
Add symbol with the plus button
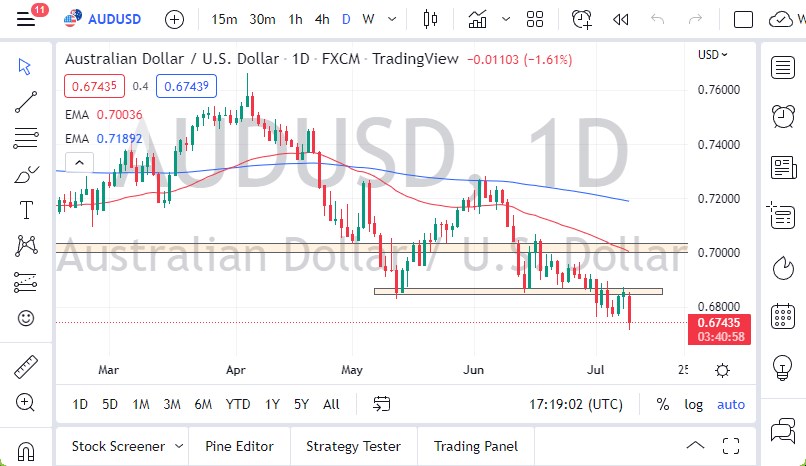(174, 19)
